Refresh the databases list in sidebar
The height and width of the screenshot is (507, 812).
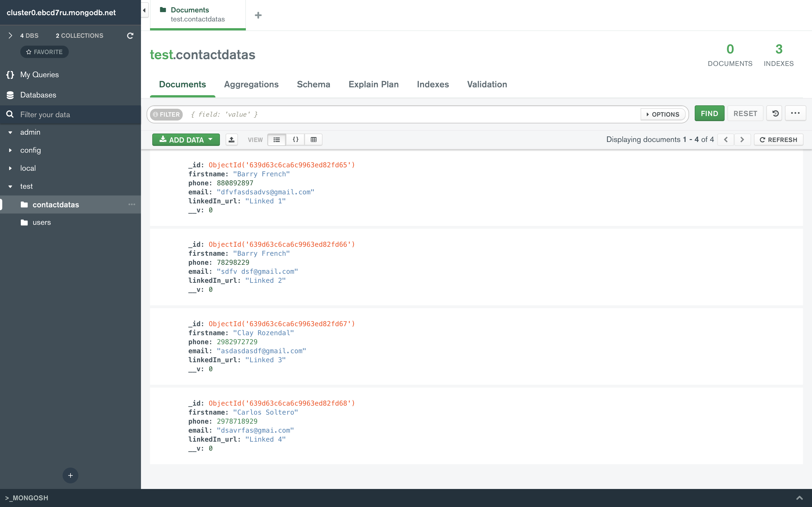click(x=131, y=35)
